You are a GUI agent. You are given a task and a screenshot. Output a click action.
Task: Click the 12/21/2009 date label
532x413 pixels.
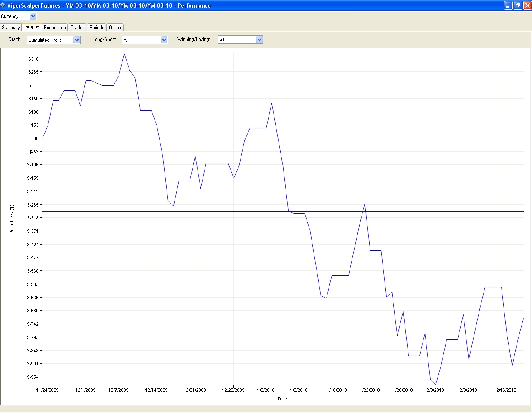coord(195,390)
